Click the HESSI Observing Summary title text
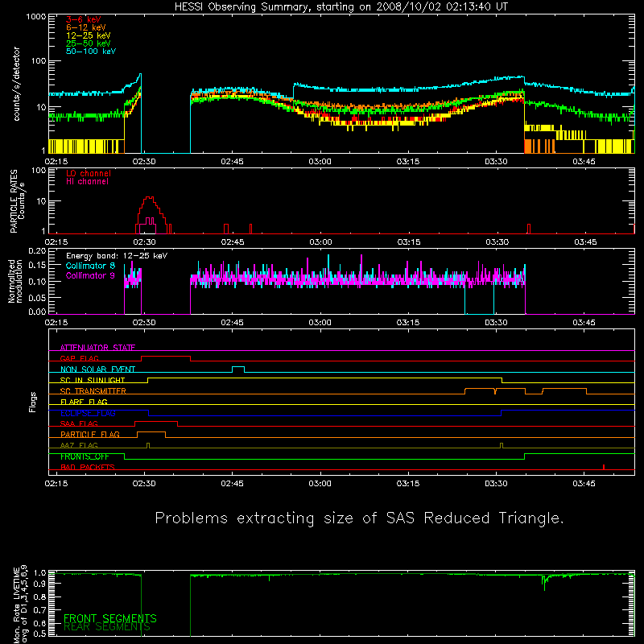 pyautogui.click(x=341, y=7)
